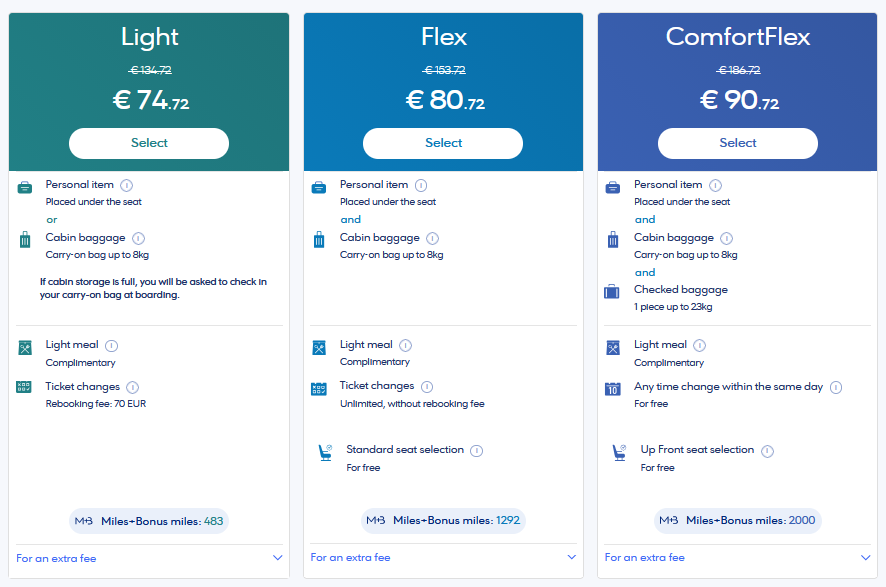886x587 pixels.
Task: Select the Light fare
Action: click(148, 143)
